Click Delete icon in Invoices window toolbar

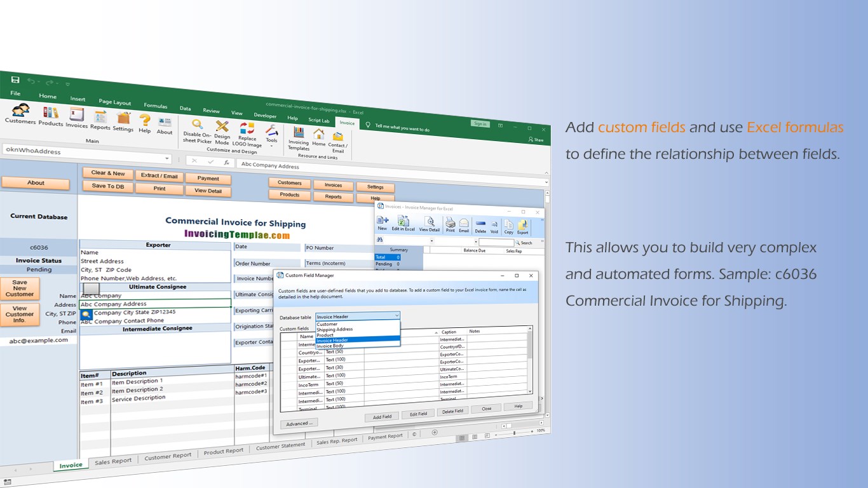click(x=480, y=226)
